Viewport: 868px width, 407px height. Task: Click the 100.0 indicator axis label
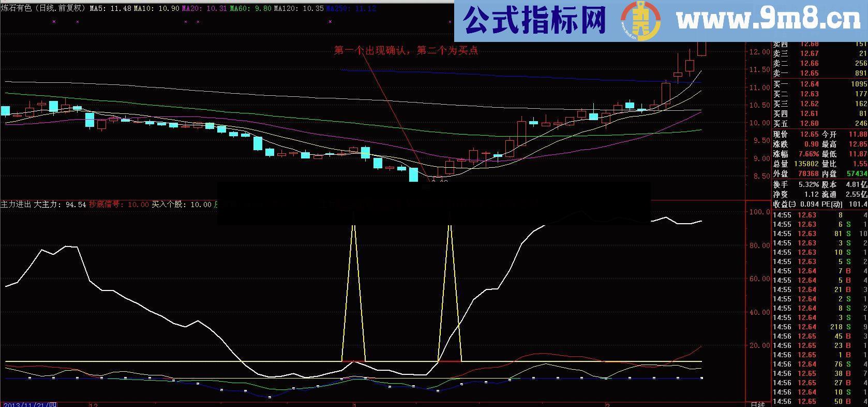coord(759,212)
